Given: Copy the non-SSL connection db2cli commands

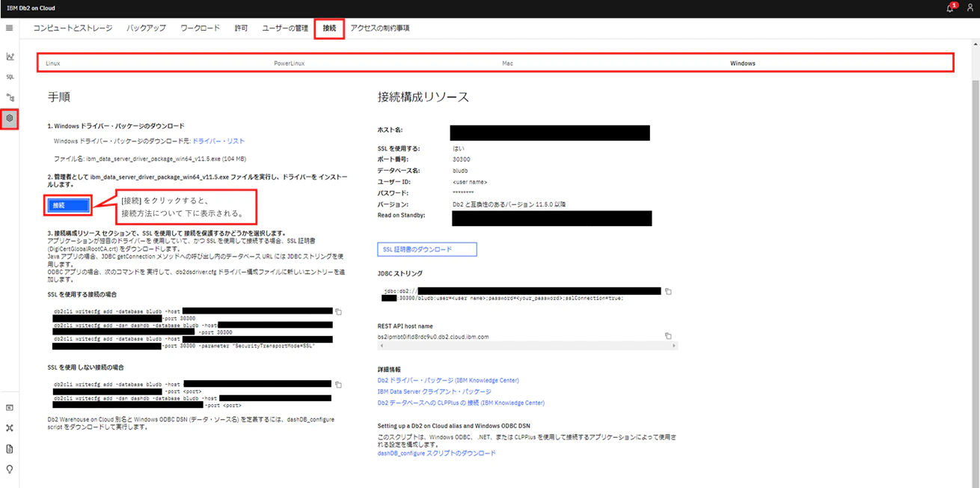Looking at the screenshot, I should click(x=338, y=385).
